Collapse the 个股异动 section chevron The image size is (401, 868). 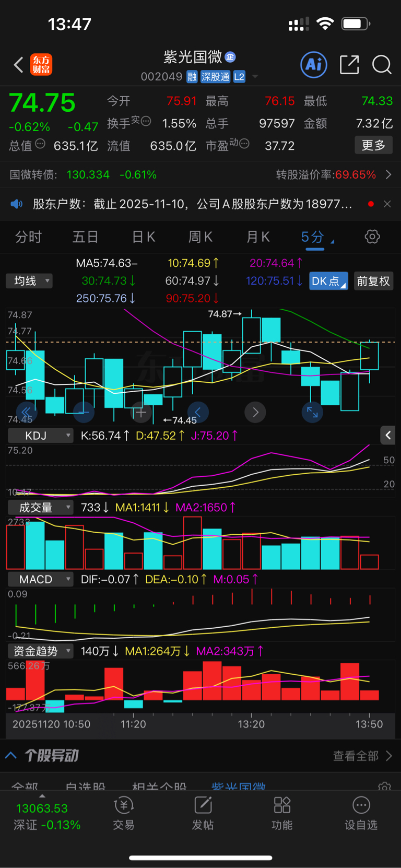click(x=11, y=755)
